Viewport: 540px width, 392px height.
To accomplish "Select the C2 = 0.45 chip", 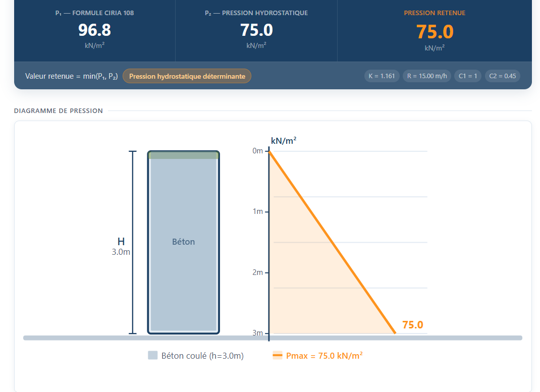I will pos(503,76).
